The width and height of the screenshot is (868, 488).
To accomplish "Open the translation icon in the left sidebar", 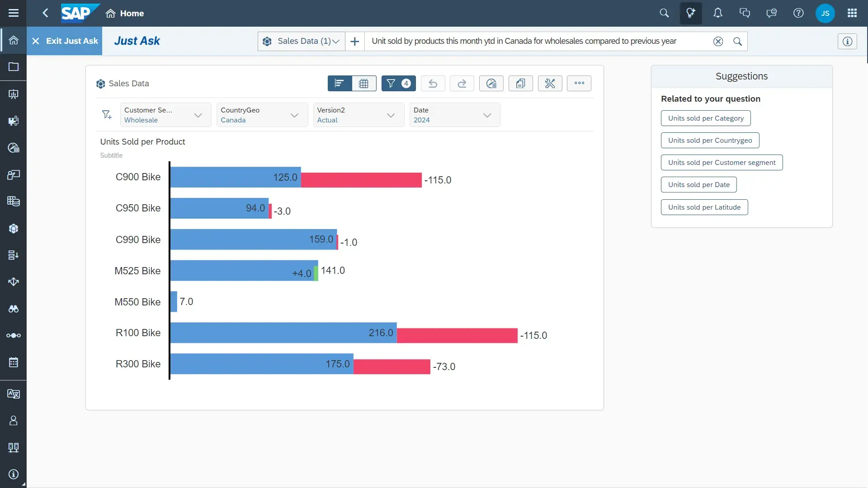I will point(13,394).
